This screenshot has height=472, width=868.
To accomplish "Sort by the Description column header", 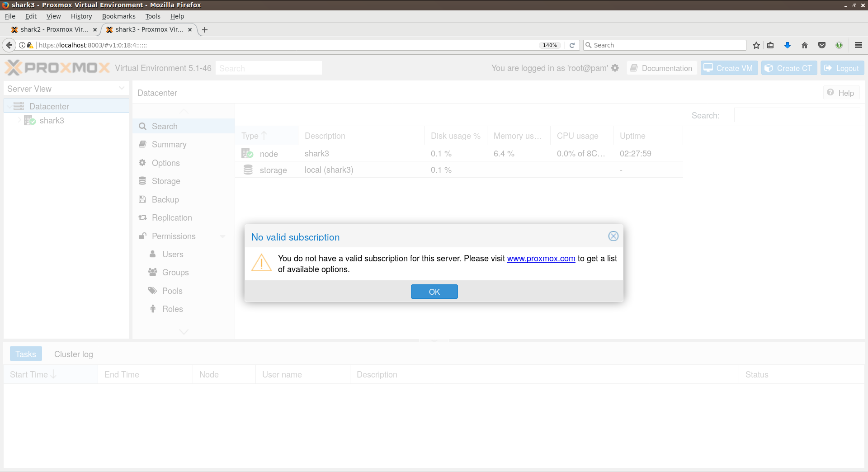I will tap(361, 136).
